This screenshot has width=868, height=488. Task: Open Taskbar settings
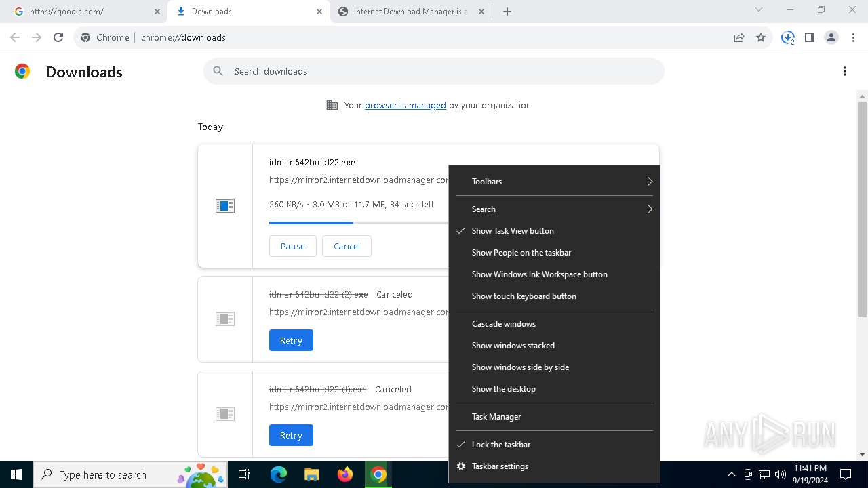554,466
